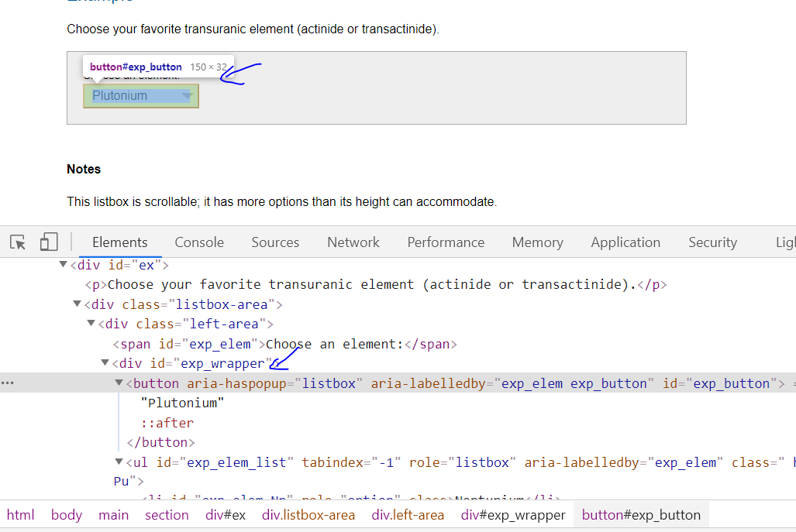
Task: Open the Performance tab
Action: point(446,242)
